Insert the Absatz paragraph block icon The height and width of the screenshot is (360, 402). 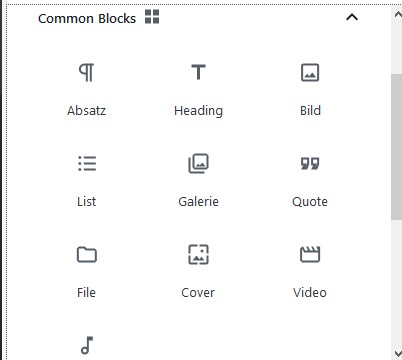coord(86,73)
